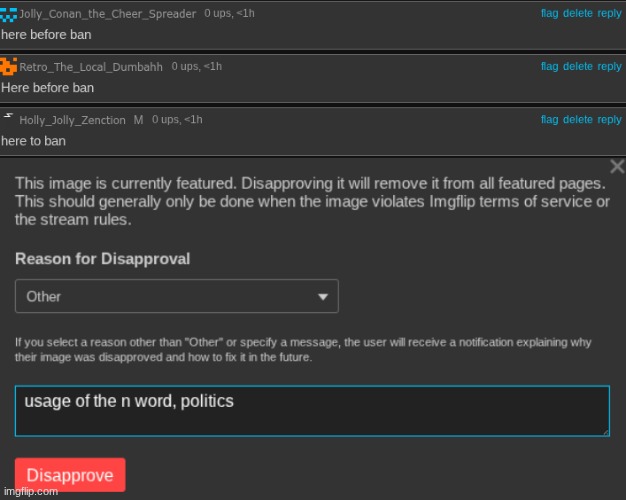This screenshot has height=500, width=626.
Task: Click Retro_The_Local_Dumbahh's orange avatar icon
Action: coord(9,67)
